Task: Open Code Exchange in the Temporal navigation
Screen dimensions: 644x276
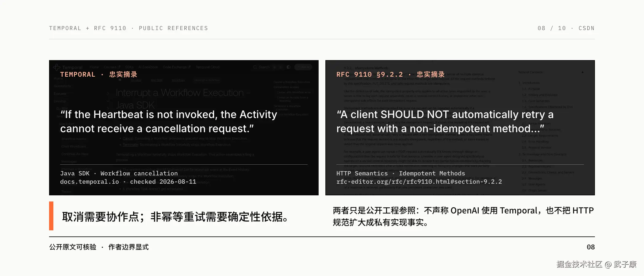Action: pyautogui.click(x=177, y=67)
